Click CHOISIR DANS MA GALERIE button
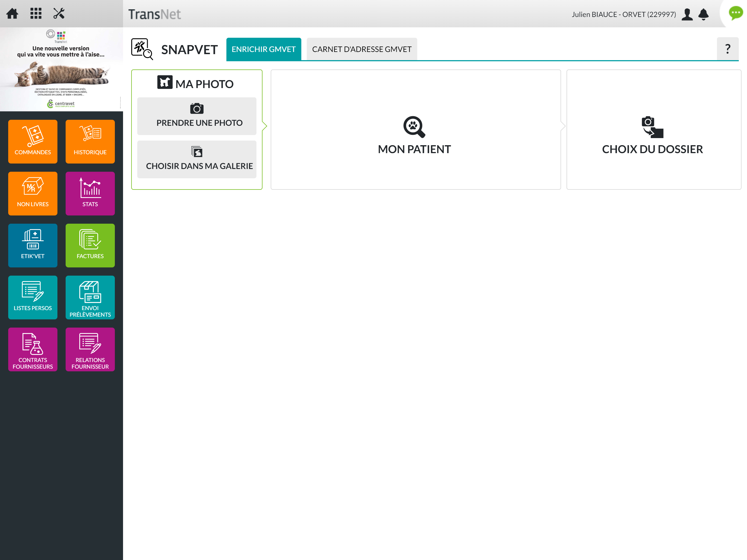This screenshot has width=747, height=560. (197, 159)
